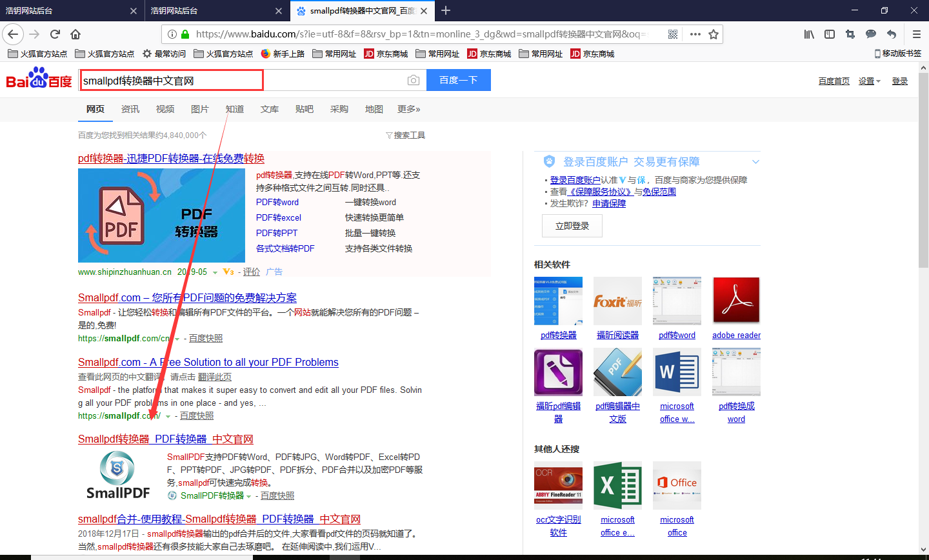Screen dimensions: 929x560
Task: Open the 福昕pdf编辑器 purple icon
Action: click(x=558, y=372)
